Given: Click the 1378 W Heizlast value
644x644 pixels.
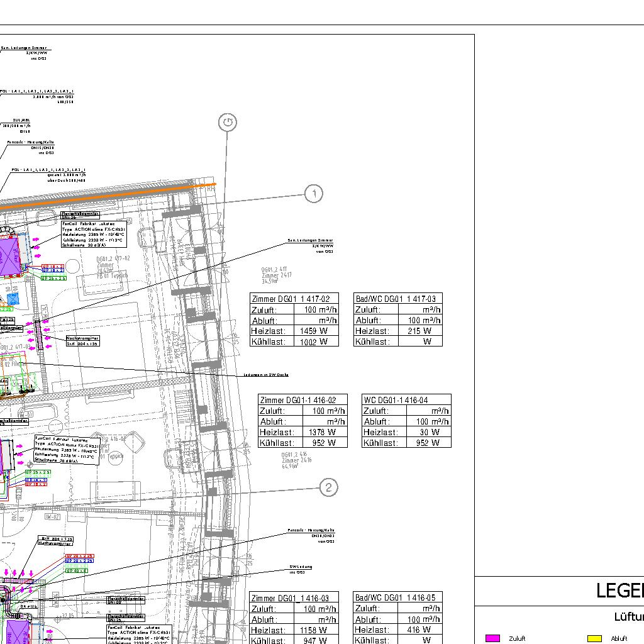Looking at the screenshot, I should (x=321, y=432).
